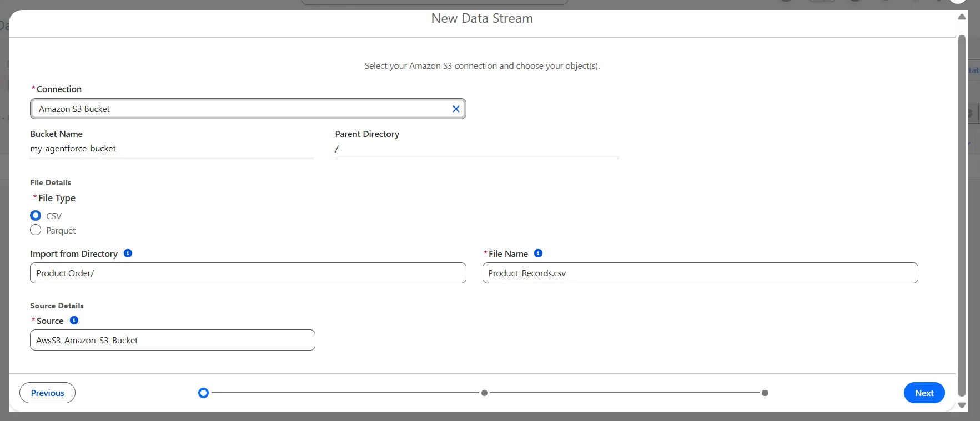Select the CSV file type radio button
The image size is (980, 421).
click(x=36, y=216)
